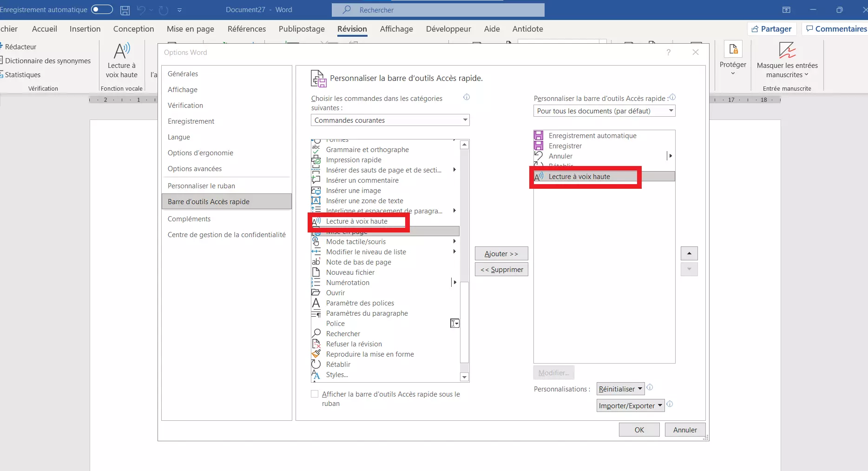
Task: Open Customize Quick Access Toolbar arrow in title bar
Action: [180, 10]
